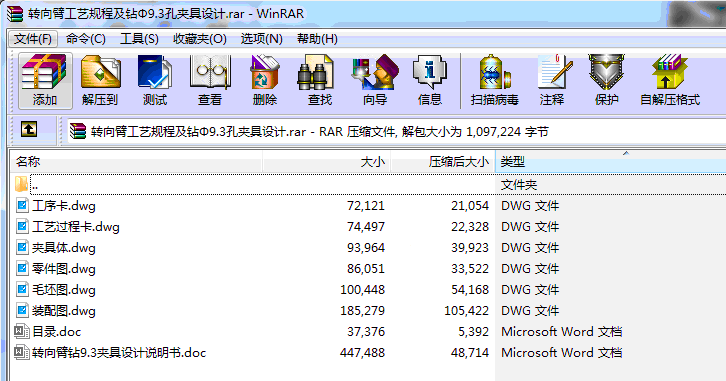This screenshot has height=381, width=726.
Task: Sort by the 类型 column header
Action: (610, 162)
